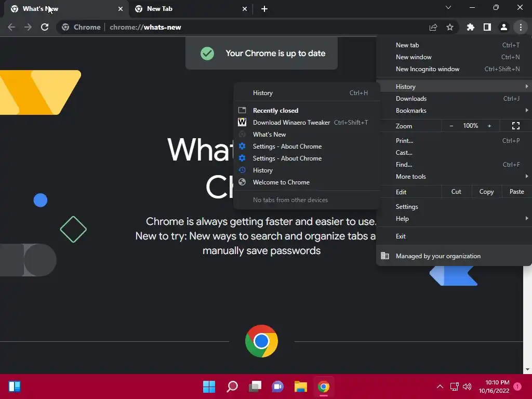Open the profile avatar icon
Image resolution: width=532 pixels, height=399 pixels.
[504, 27]
